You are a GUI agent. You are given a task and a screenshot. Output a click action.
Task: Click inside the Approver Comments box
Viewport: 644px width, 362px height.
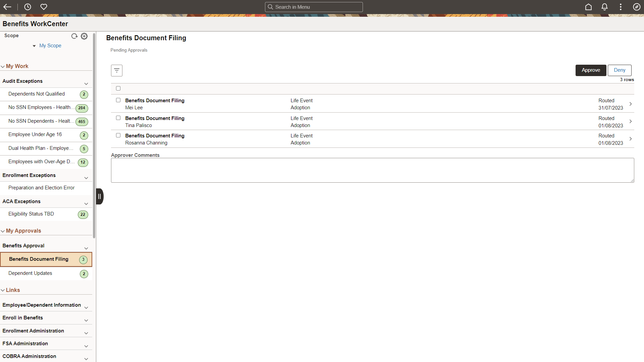372,170
